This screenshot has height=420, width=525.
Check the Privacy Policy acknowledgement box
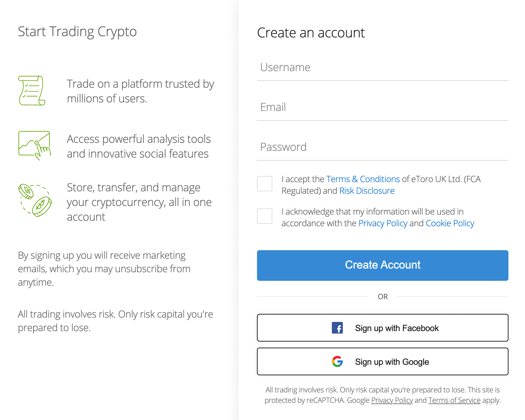click(x=265, y=216)
